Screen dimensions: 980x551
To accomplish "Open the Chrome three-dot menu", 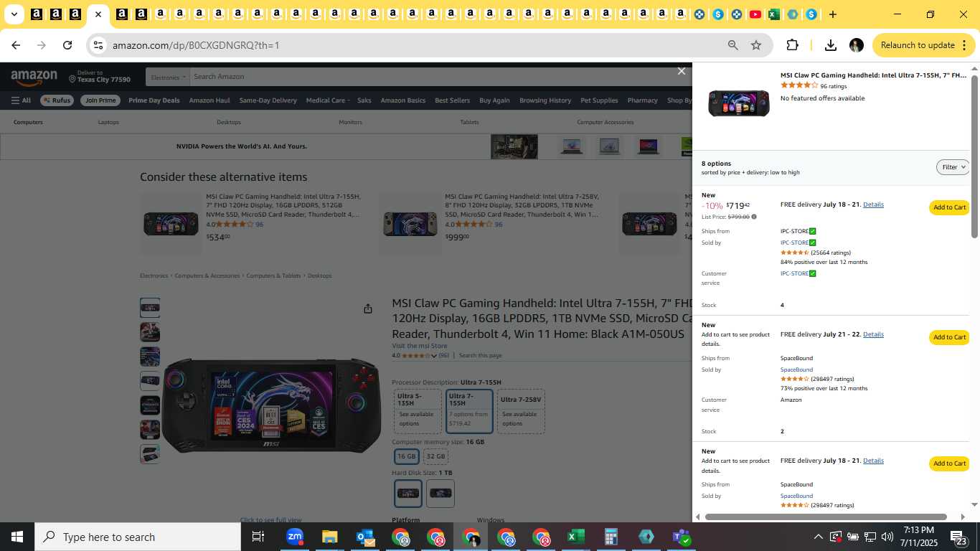I will [963, 45].
